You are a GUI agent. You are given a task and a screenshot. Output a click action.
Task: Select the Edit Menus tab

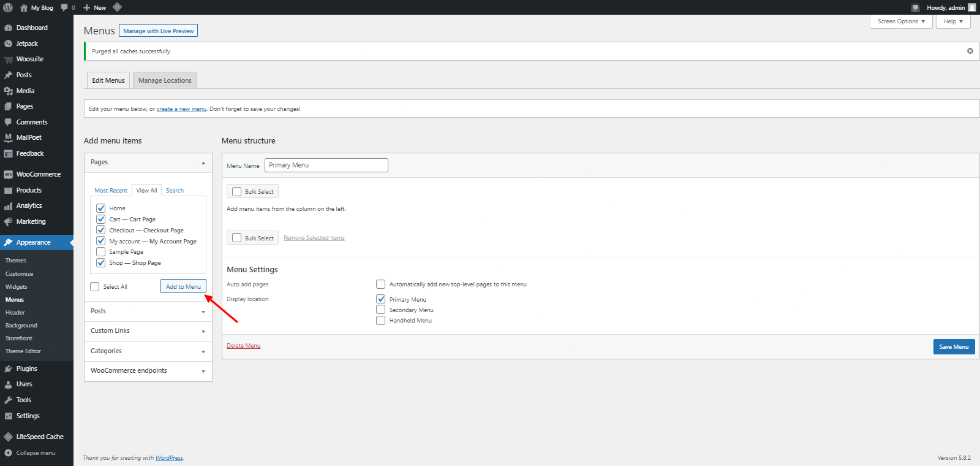click(108, 80)
